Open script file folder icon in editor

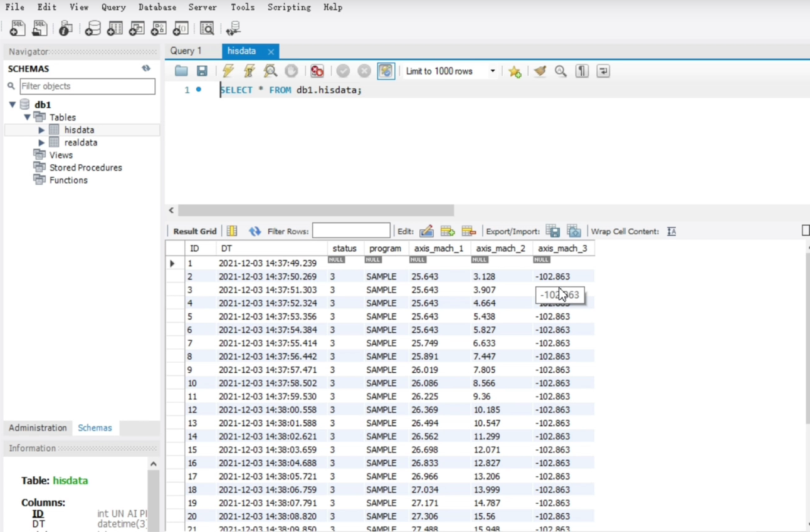click(x=181, y=71)
